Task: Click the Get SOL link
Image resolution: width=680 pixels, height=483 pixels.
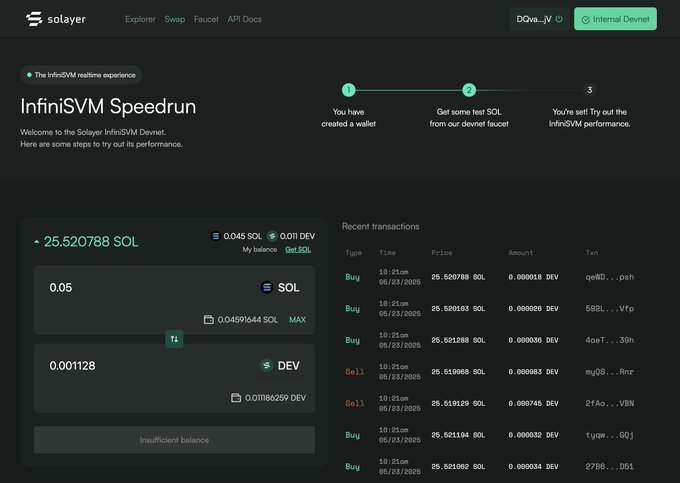Action: click(298, 249)
